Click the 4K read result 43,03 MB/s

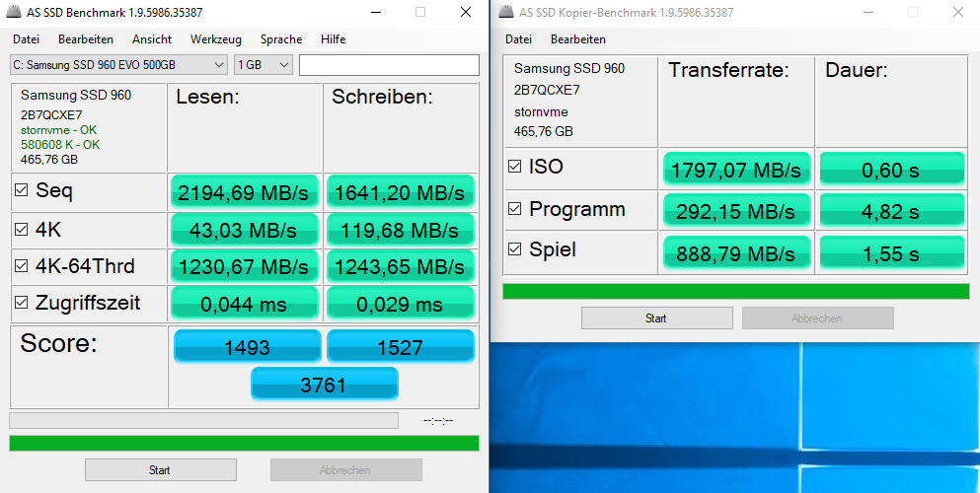(x=245, y=230)
